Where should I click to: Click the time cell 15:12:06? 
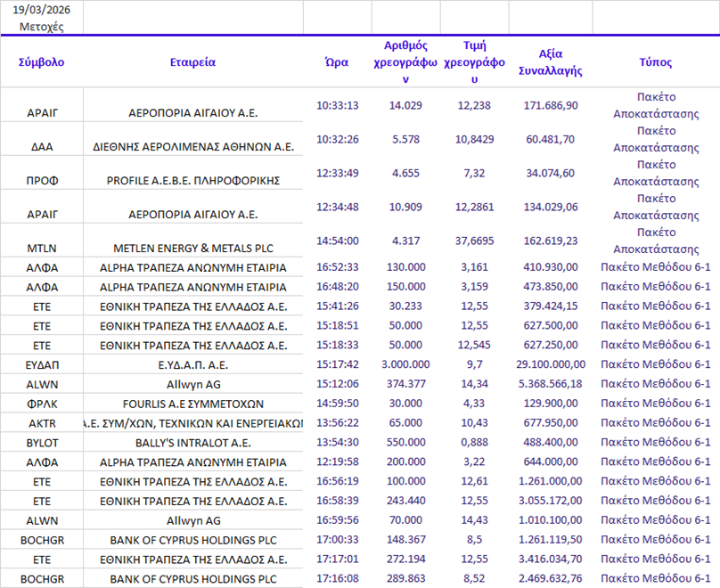point(337,384)
